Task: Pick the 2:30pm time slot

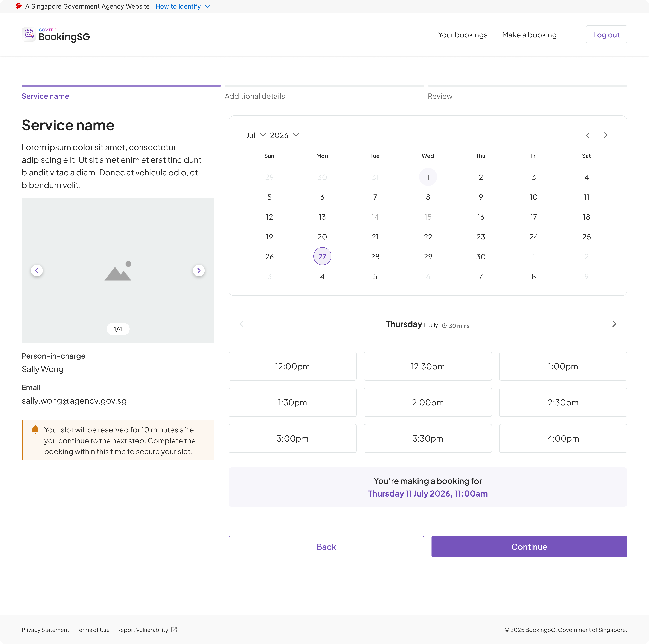Action: click(x=563, y=402)
